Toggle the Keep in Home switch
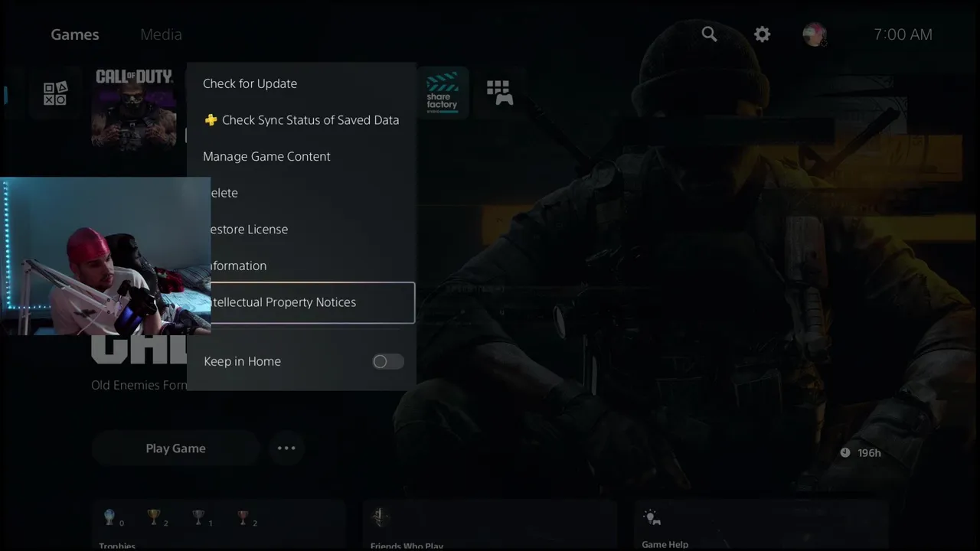980x551 pixels. pos(388,362)
